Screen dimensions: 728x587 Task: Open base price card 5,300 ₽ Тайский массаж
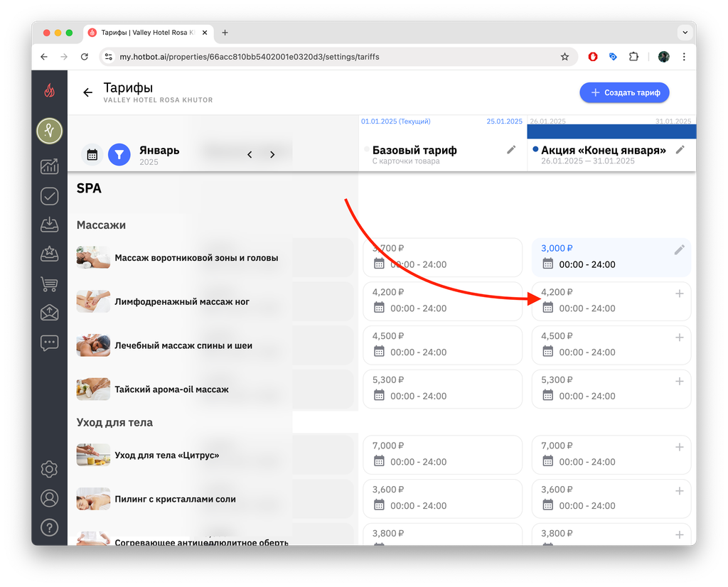click(x=442, y=389)
